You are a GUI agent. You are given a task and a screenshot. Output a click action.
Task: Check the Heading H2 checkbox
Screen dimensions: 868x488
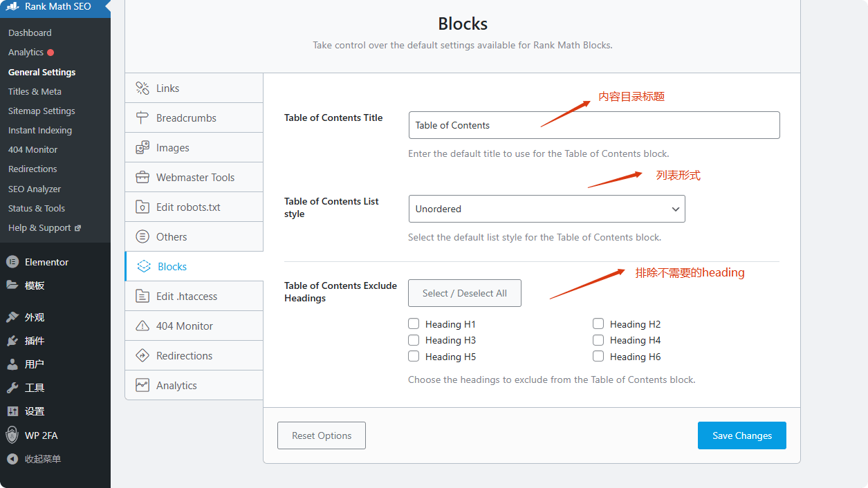point(598,323)
